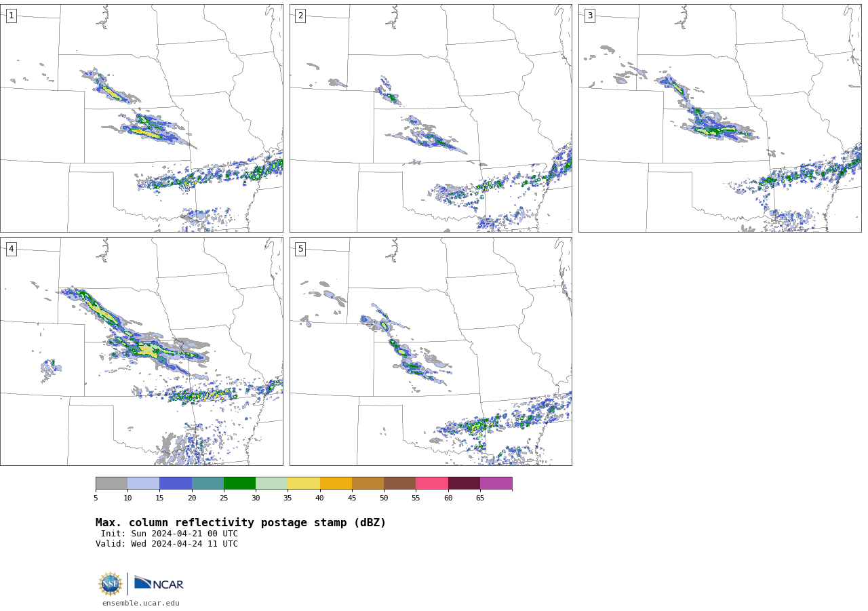Click the colorbar tick label 50

tap(384, 498)
